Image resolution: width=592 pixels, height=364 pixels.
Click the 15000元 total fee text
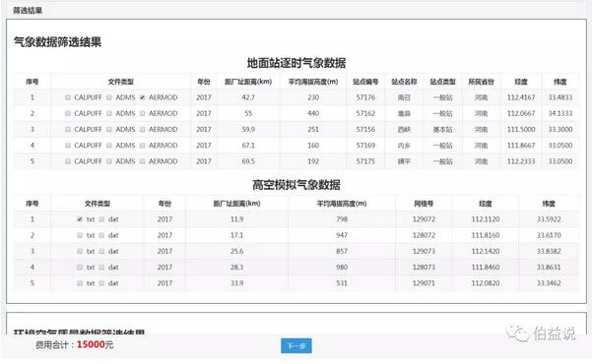[96, 344]
